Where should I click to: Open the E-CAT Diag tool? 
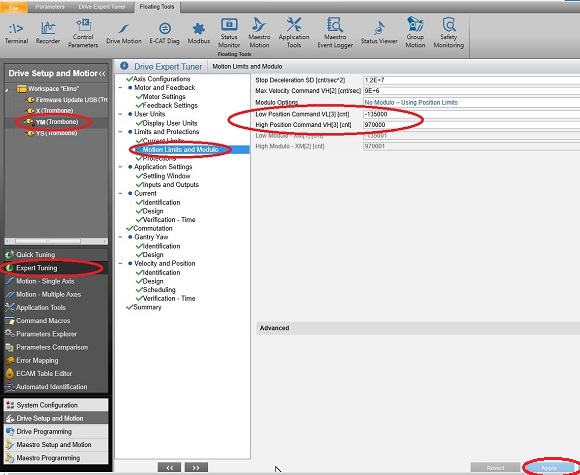[x=165, y=33]
